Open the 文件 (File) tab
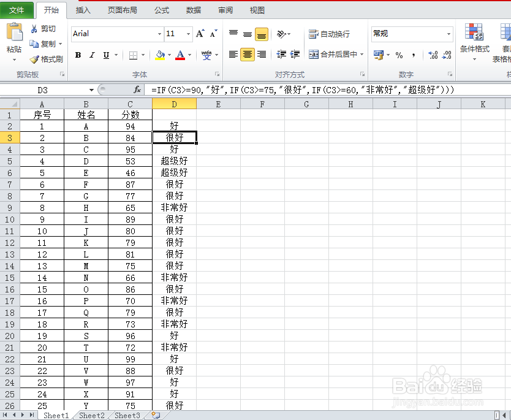511x420 pixels. [17, 10]
